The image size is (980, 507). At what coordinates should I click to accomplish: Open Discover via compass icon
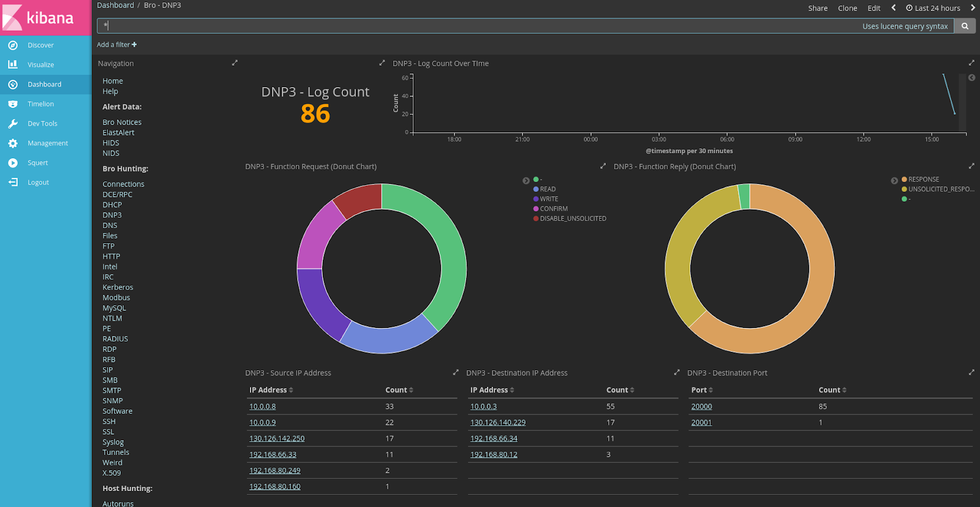(x=13, y=45)
